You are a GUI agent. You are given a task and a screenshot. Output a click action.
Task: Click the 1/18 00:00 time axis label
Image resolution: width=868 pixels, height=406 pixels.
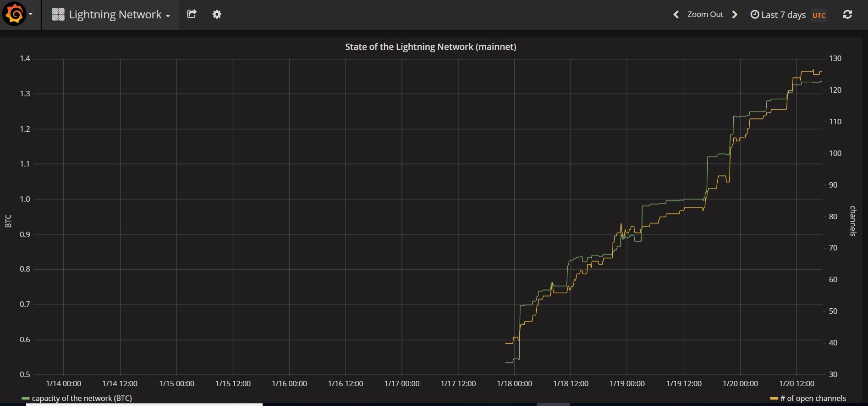point(515,384)
